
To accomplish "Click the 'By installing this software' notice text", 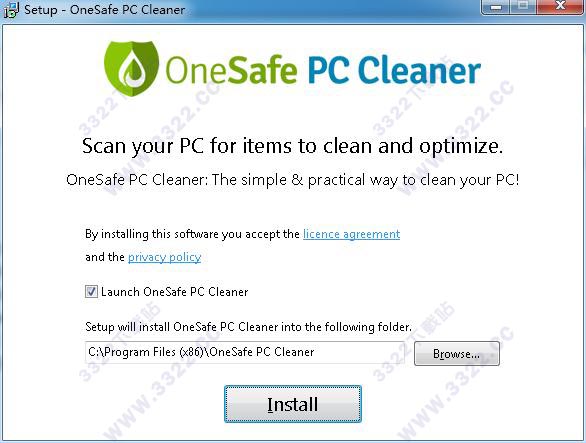I will click(192, 234).
